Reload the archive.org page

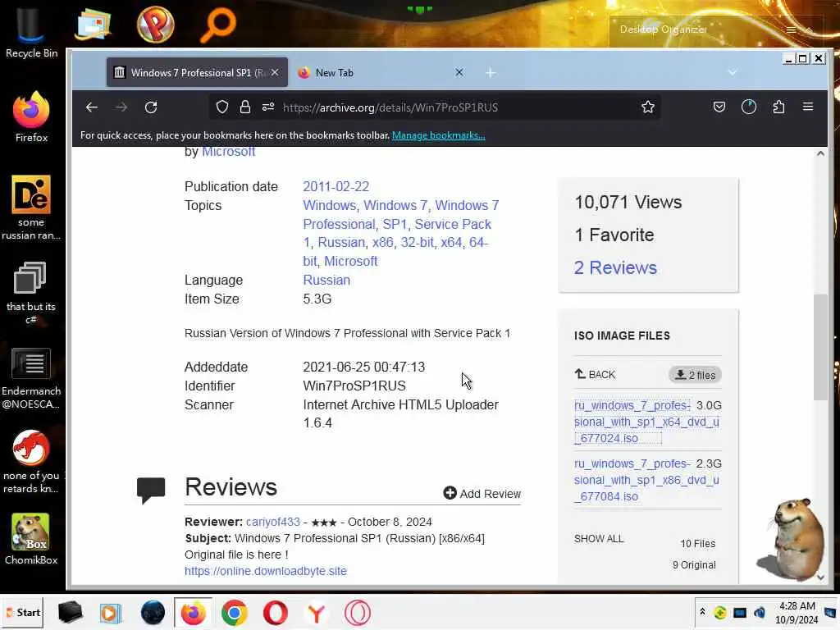coord(151,107)
